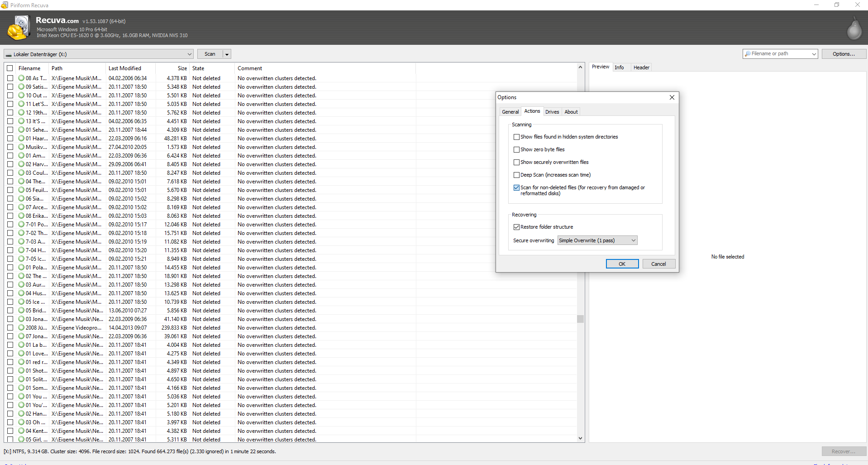Tick the checkbox for the 2008 Jü... file
The image size is (868, 465).
[x=10, y=328]
